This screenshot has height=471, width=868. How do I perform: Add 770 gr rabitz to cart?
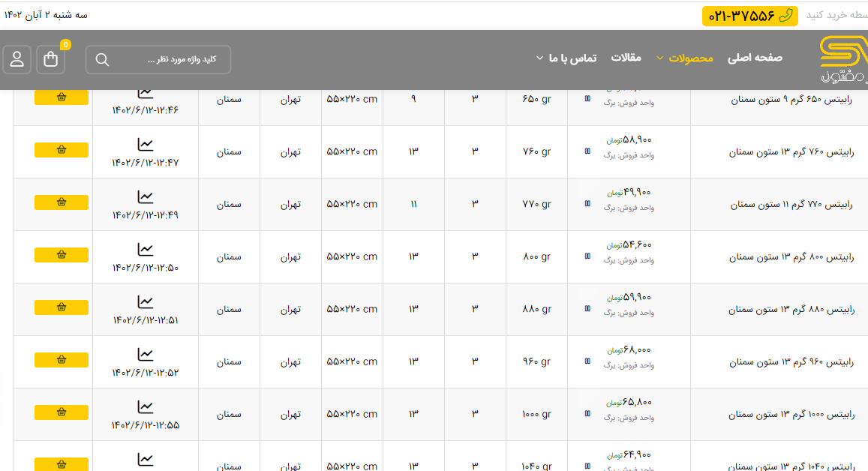click(x=62, y=202)
